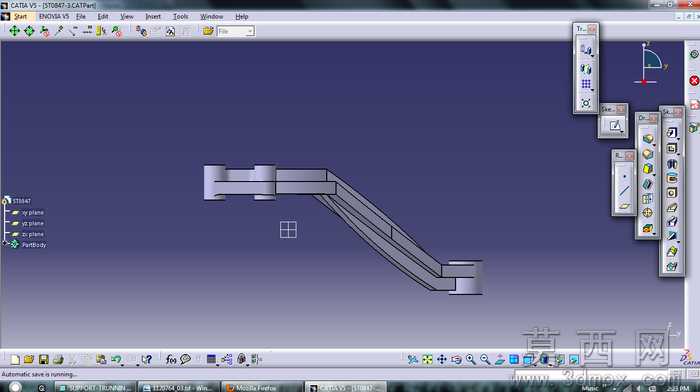The width and height of the screenshot is (700, 392).
Task: Start a new Sketch with Sketcher icon
Action: click(x=614, y=125)
